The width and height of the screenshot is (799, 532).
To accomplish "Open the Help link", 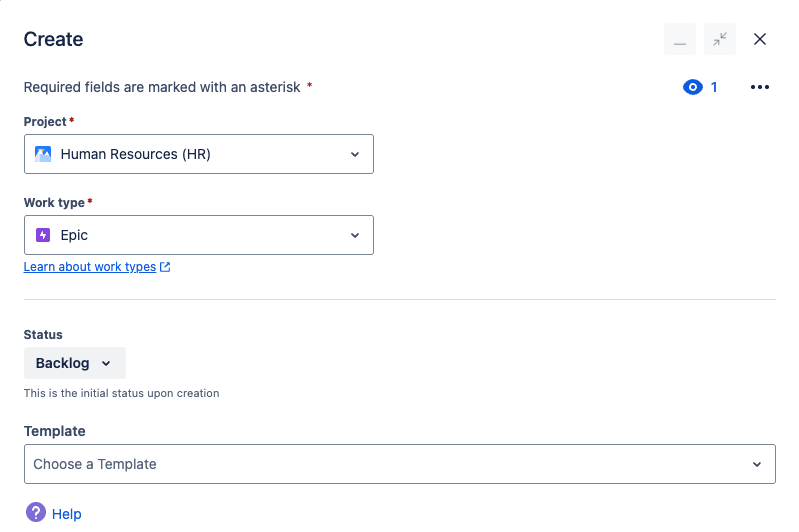I will point(66,514).
